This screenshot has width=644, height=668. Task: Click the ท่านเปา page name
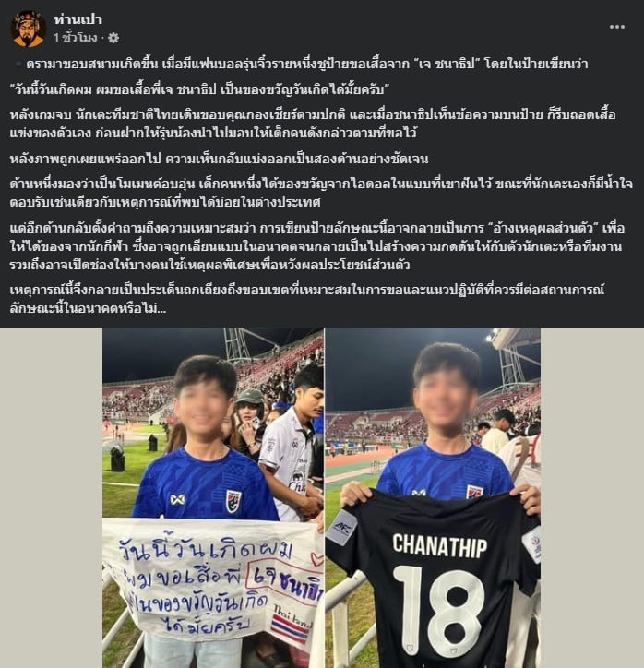78,19
